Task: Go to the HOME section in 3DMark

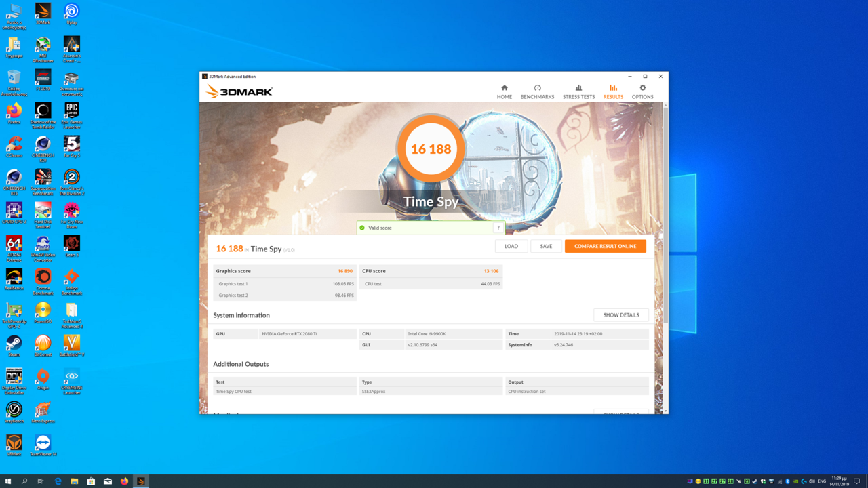Action: [x=504, y=91]
